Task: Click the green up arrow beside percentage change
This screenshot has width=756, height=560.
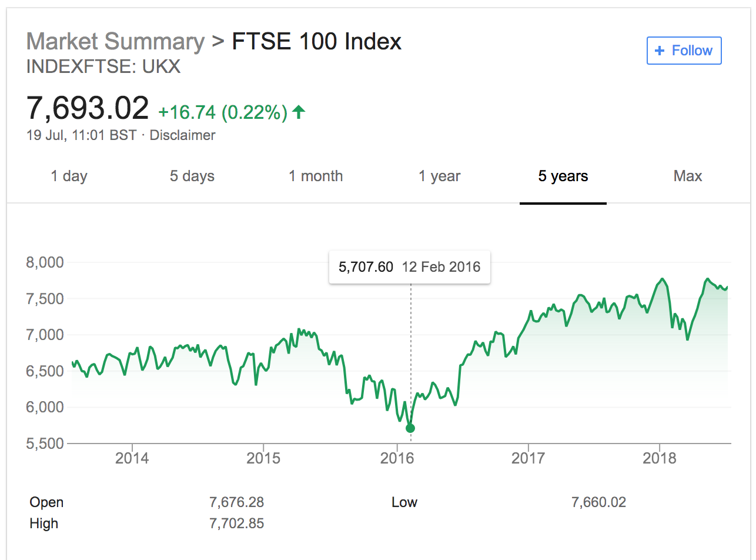Action: 299,111
